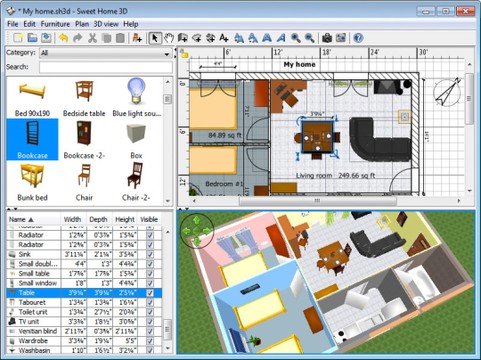481x360 pixels.
Task: Click the Create walls tool
Action: [x=183, y=38]
